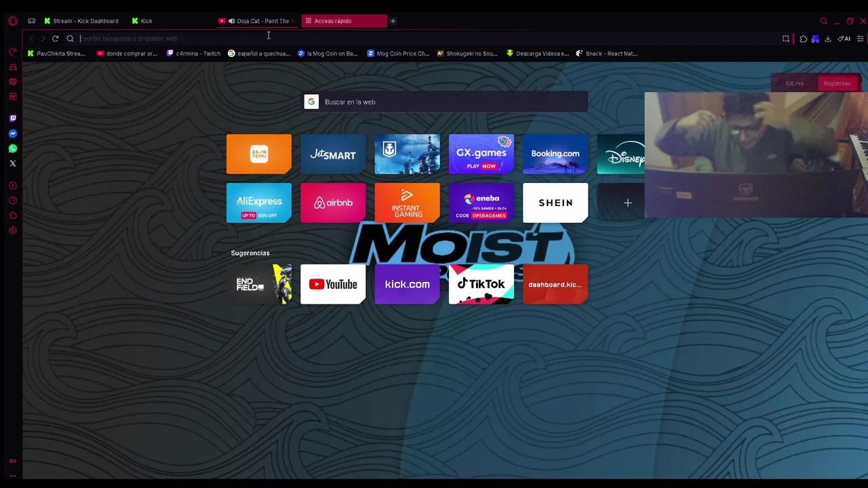
Task: Open Mog Coin Price Ch... bookmark
Action: (x=398, y=54)
